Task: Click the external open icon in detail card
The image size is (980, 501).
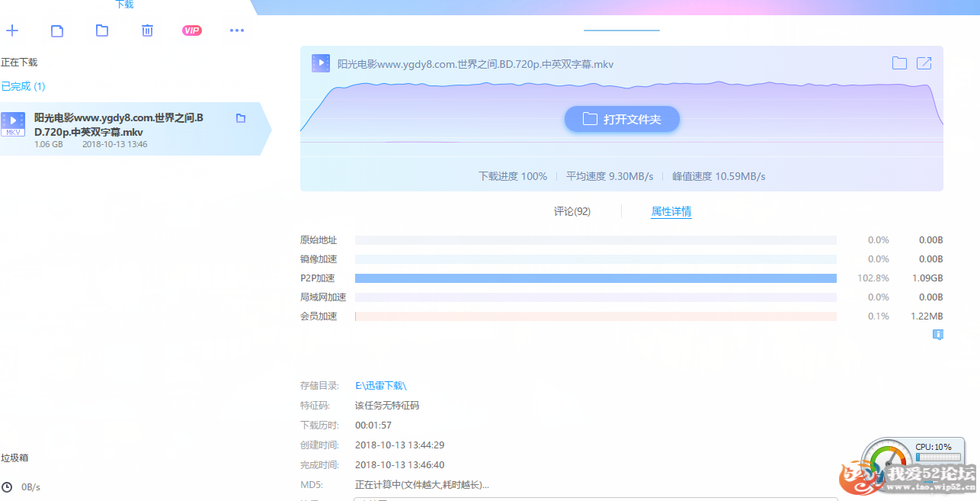Action: coord(924,63)
